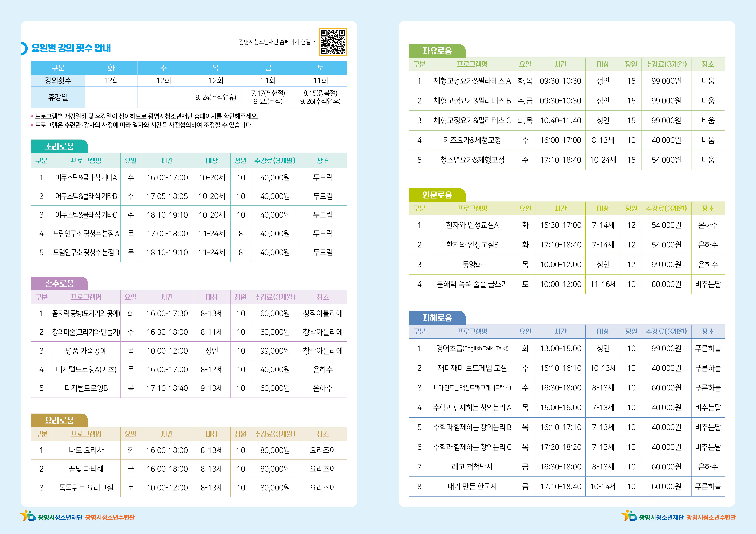
Task: Click the 80,000원 fee in 문해력 row
Action: point(667,284)
